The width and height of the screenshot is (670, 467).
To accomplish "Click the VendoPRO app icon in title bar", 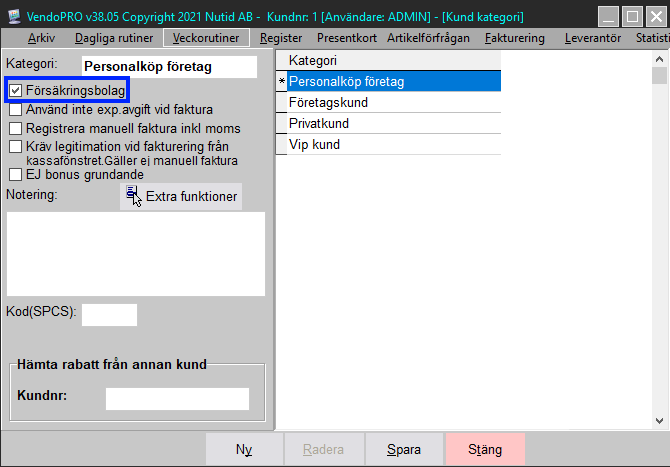I will (11, 16).
